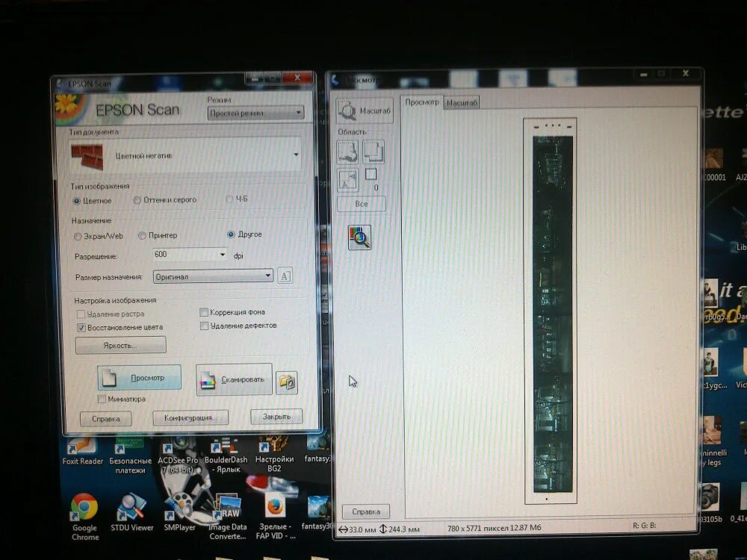Image resolution: width=747 pixels, height=560 pixels.
Task: Select the Цветное radio button
Action: click(x=76, y=201)
